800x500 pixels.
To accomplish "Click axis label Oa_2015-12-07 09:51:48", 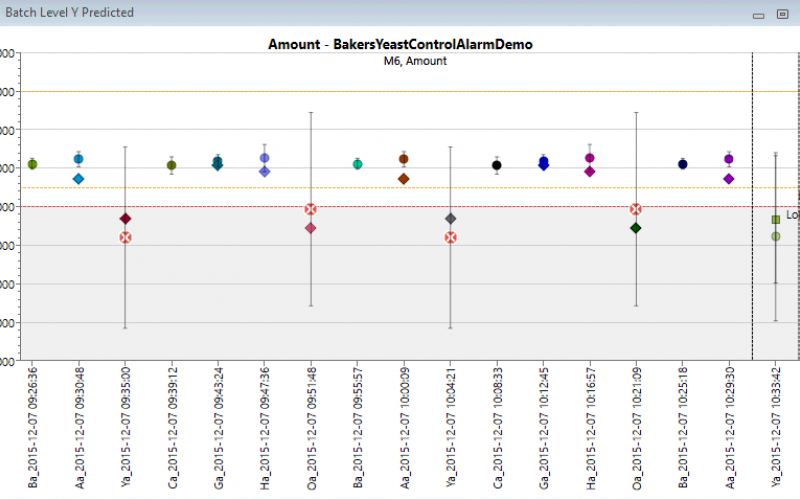I will coord(311,428).
